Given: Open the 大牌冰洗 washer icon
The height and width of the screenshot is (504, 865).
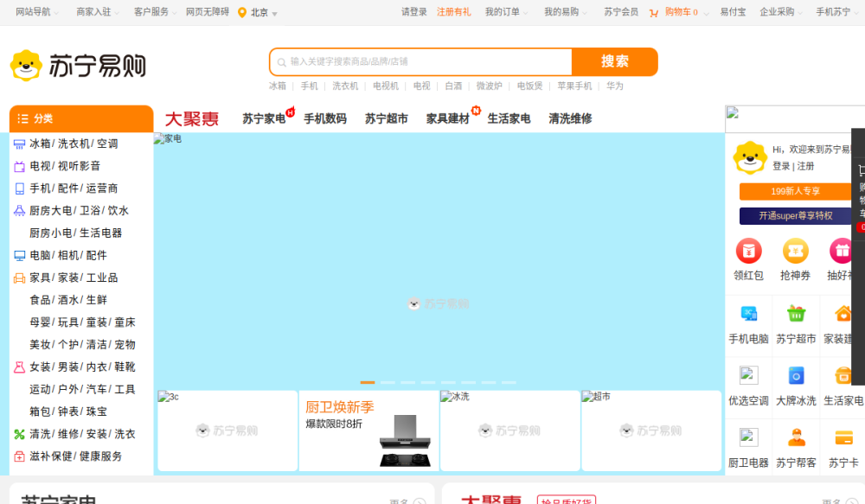Looking at the screenshot, I should (x=796, y=375).
